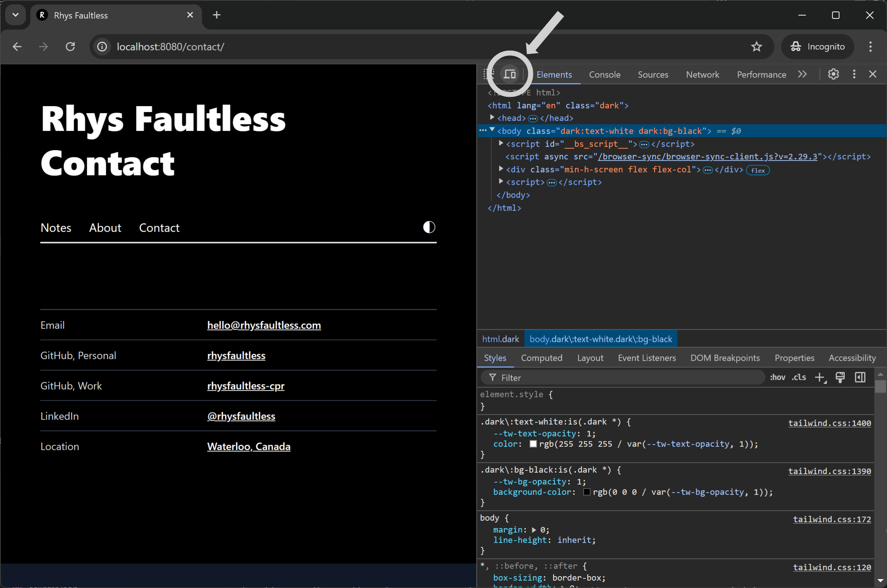Close the DevTools panel
The image size is (887, 588).
(x=873, y=74)
